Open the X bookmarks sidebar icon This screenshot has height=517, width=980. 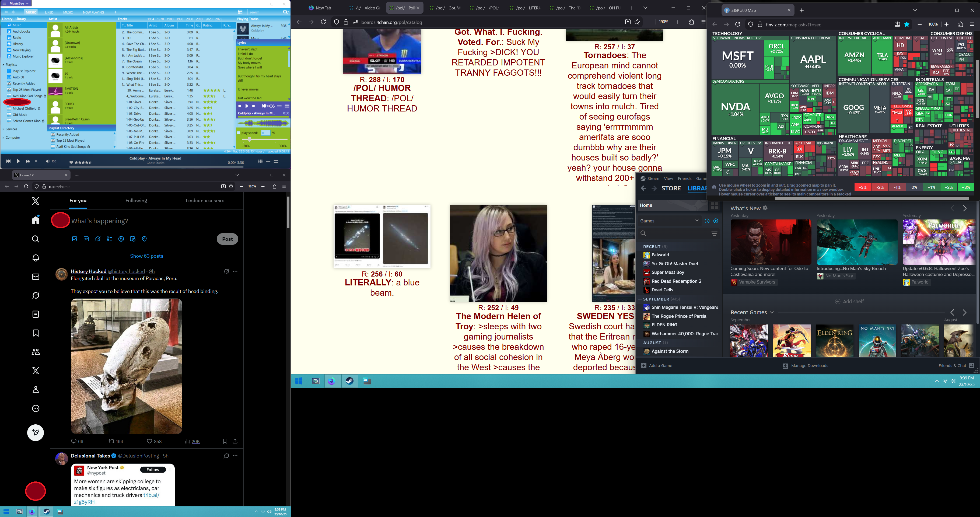(35, 333)
